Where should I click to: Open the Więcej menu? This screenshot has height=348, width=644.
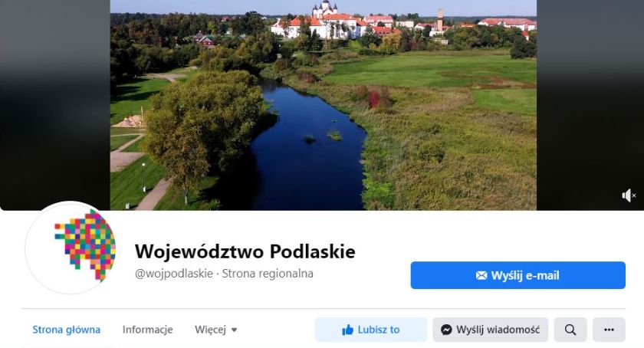pyautogui.click(x=216, y=330)
